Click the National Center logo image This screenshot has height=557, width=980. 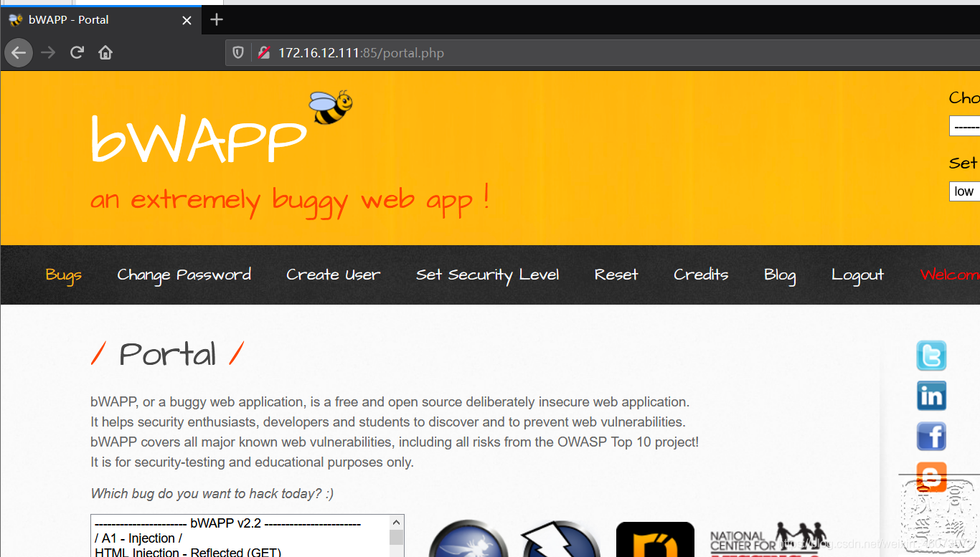point(768,540)
